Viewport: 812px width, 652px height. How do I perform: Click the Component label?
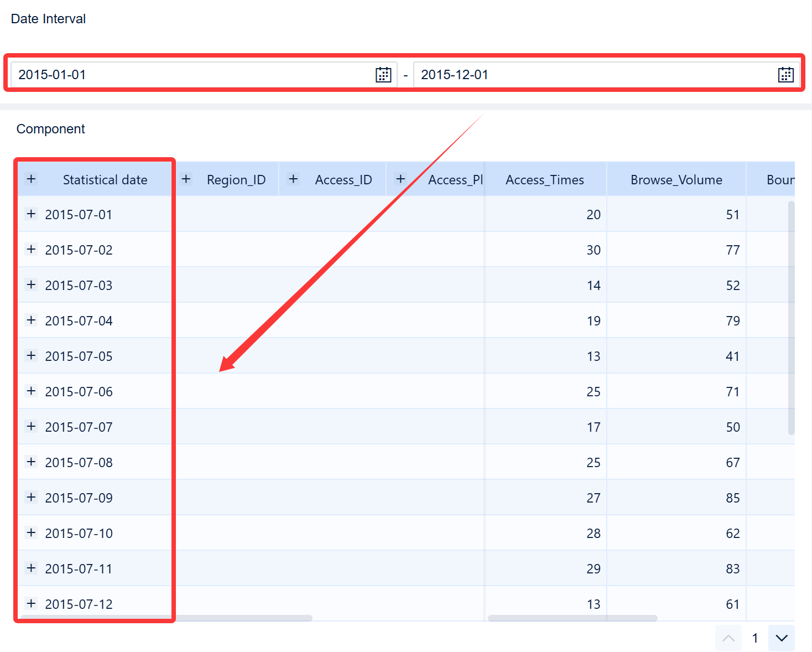tap(50, 128)
